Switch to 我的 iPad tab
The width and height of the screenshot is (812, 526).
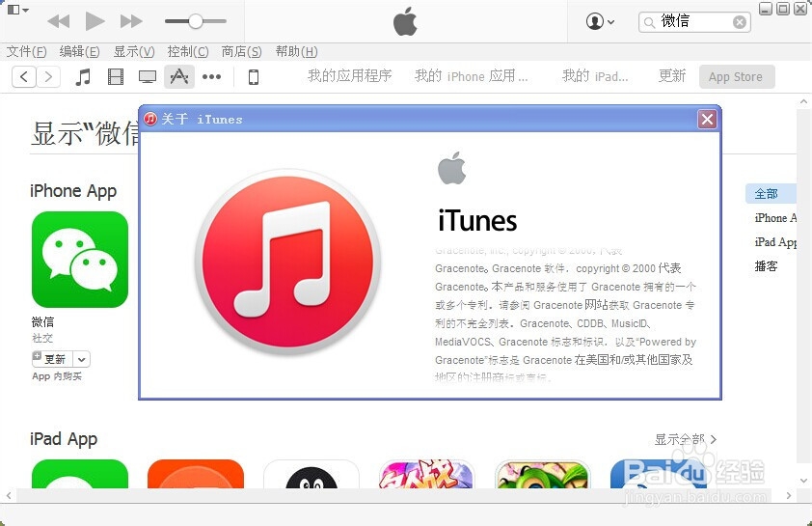595,76
